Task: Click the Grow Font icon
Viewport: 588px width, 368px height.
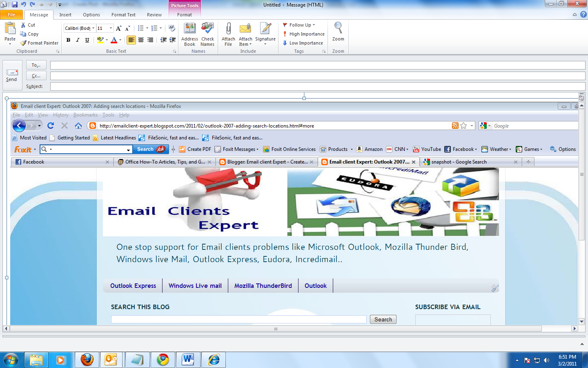Action: point(118,28)
